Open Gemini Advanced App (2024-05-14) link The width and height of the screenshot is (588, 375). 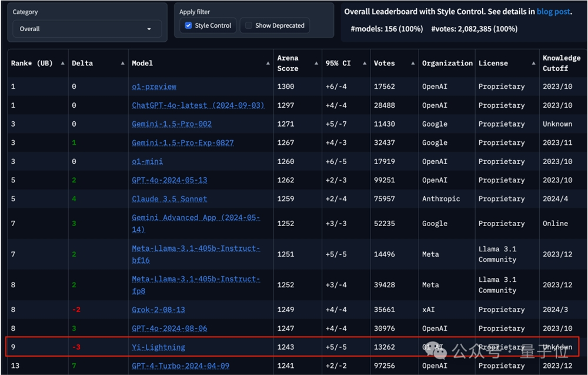point(196,224)
